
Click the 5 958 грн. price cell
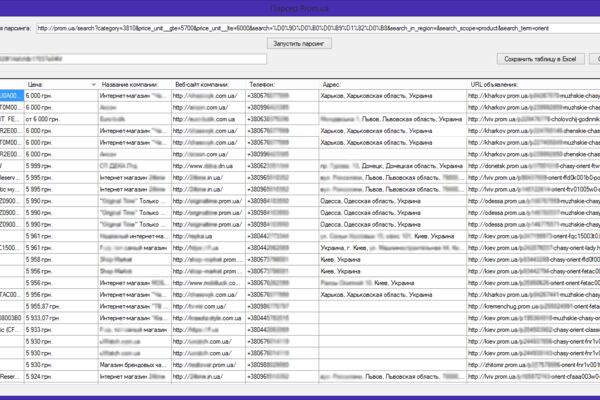[x=61, y=260]
